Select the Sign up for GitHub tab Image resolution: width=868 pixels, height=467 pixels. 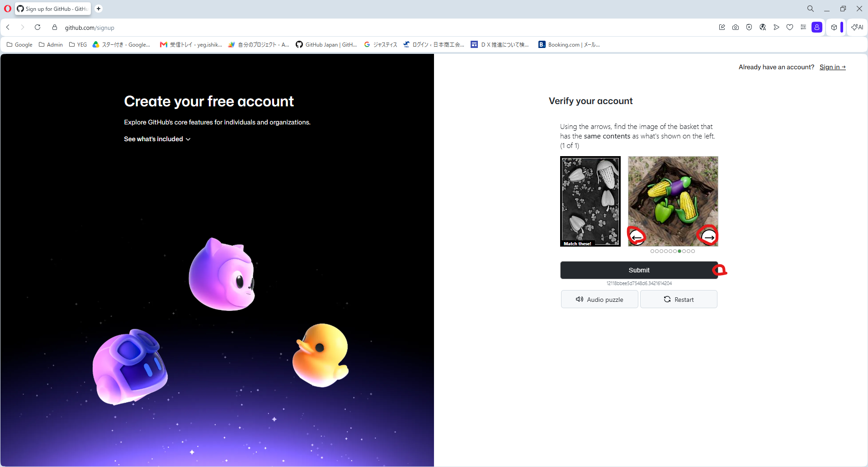[x=53, y=9]
